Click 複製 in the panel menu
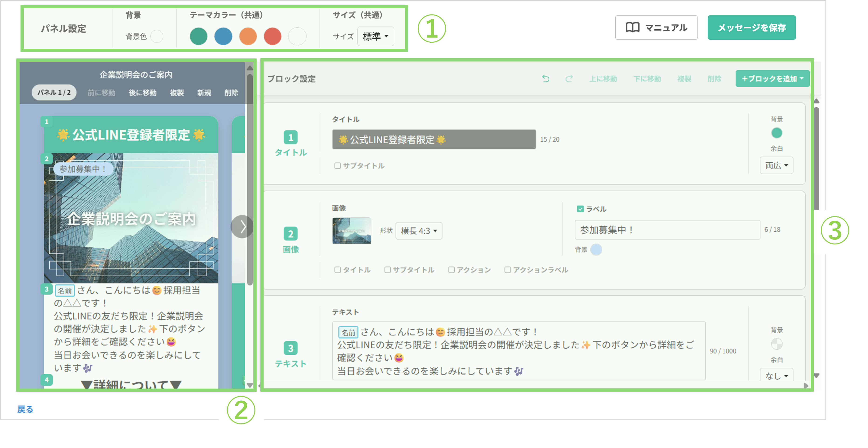This screenshot has width=868, height=448. [177, 93]
